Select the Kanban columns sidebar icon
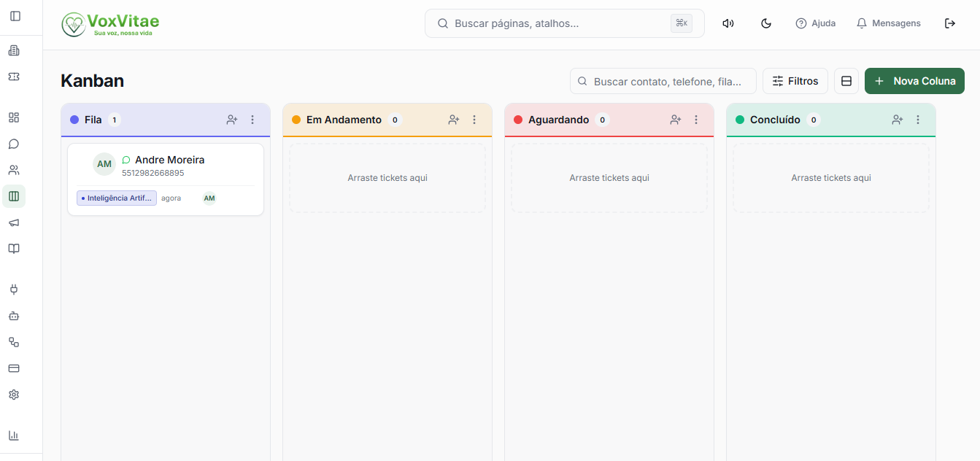This screenshot has height=461, width=980. [x=14, y=196]
